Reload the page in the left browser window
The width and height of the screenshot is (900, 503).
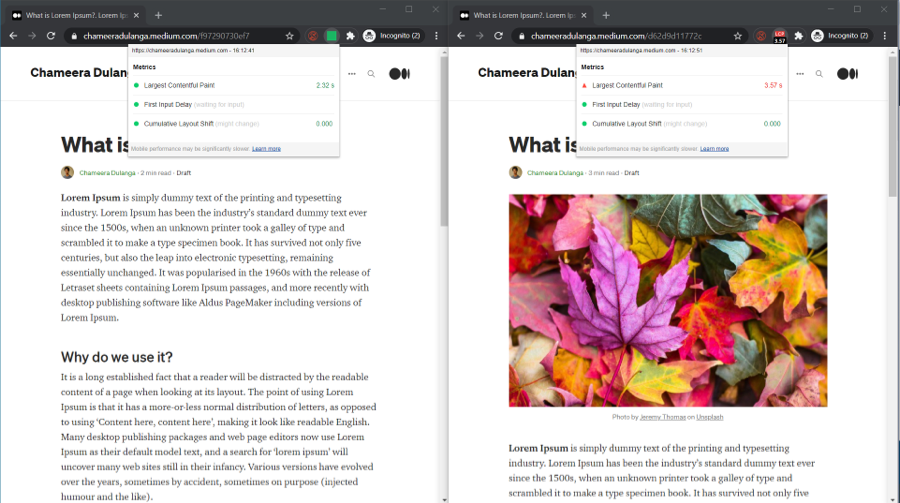[51, 36]
